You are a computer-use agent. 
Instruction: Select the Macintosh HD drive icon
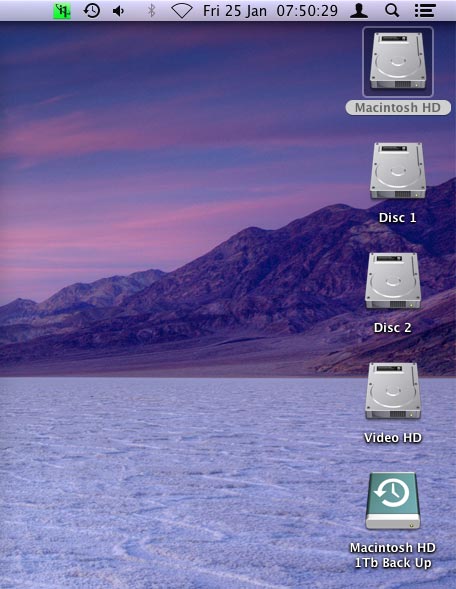pyautogui.click(x=398, y=62)
